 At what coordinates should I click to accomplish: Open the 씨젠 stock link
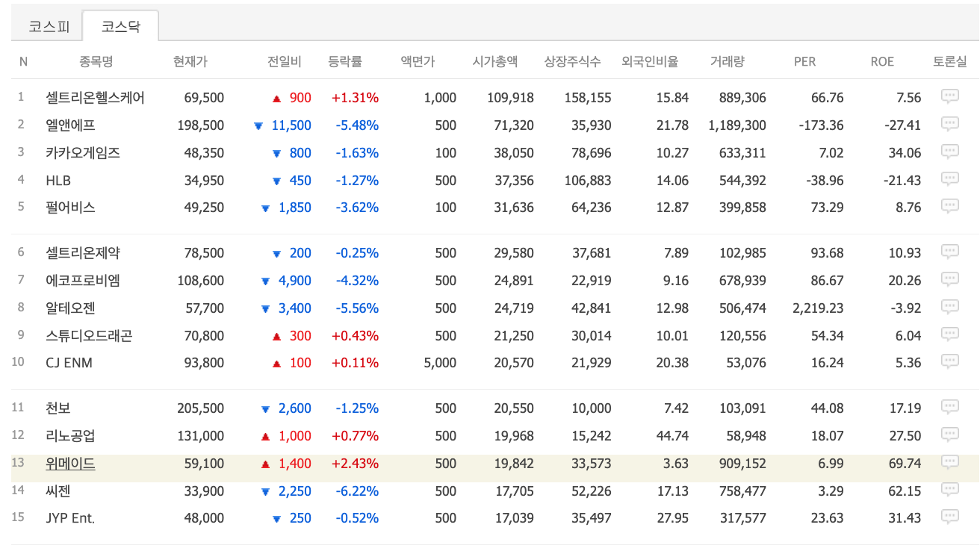tap(58, 491)
